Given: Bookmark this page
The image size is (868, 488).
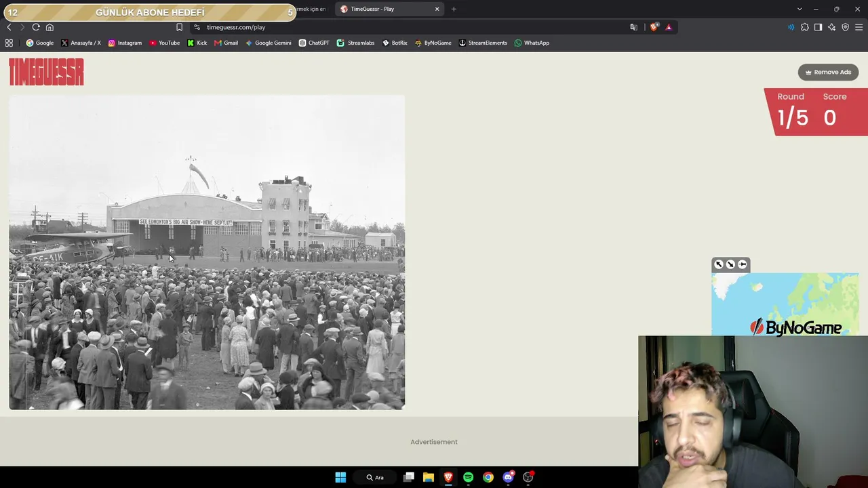Looking at the screenshot, I should (179, 27).
